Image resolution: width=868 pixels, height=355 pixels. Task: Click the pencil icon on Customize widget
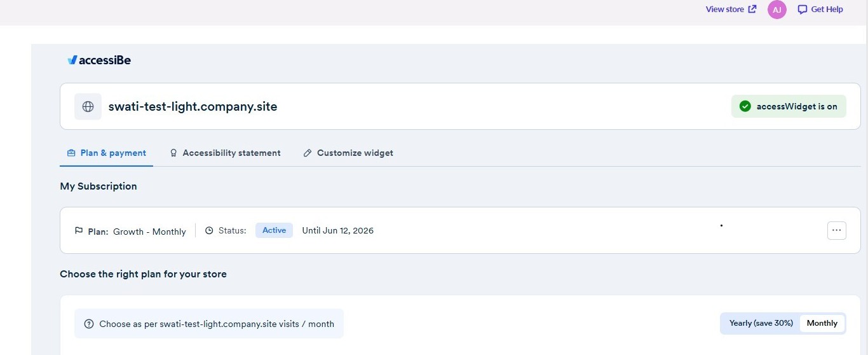pyautogui.click(x=308, y=153)
